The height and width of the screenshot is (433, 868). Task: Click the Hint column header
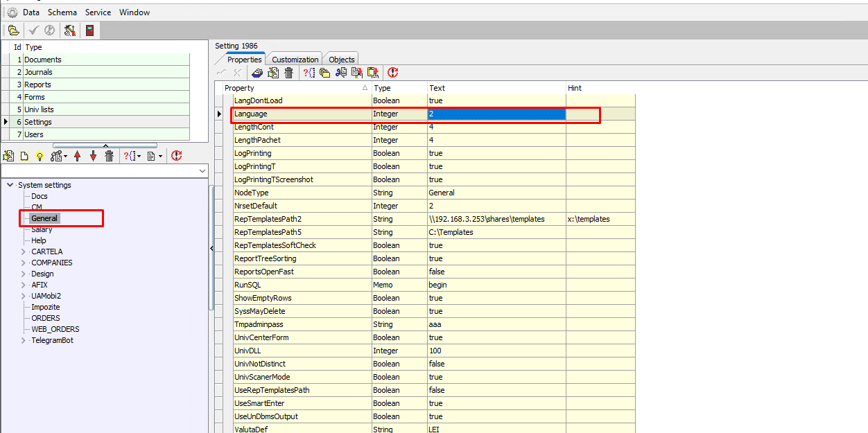(x=600, y=88)
